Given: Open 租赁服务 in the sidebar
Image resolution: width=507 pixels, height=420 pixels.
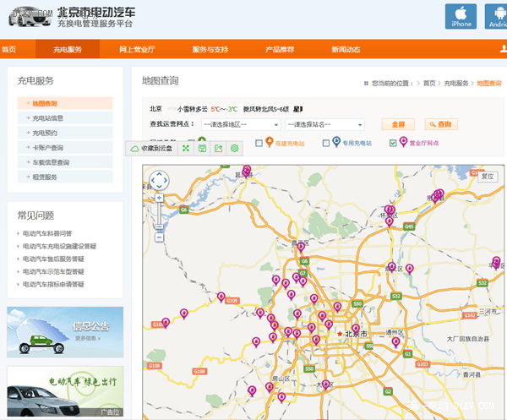Looking at the screenshot, I should coord(65,177).
